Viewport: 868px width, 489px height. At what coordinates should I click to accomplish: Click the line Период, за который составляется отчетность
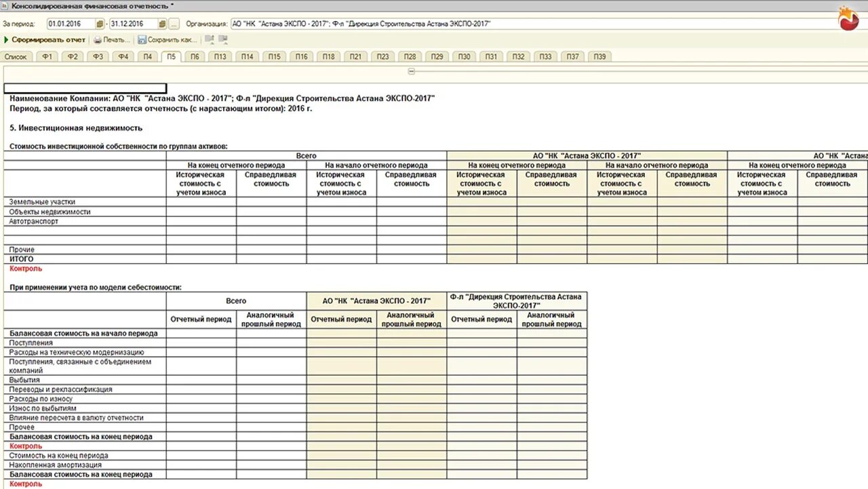point(161,108)
